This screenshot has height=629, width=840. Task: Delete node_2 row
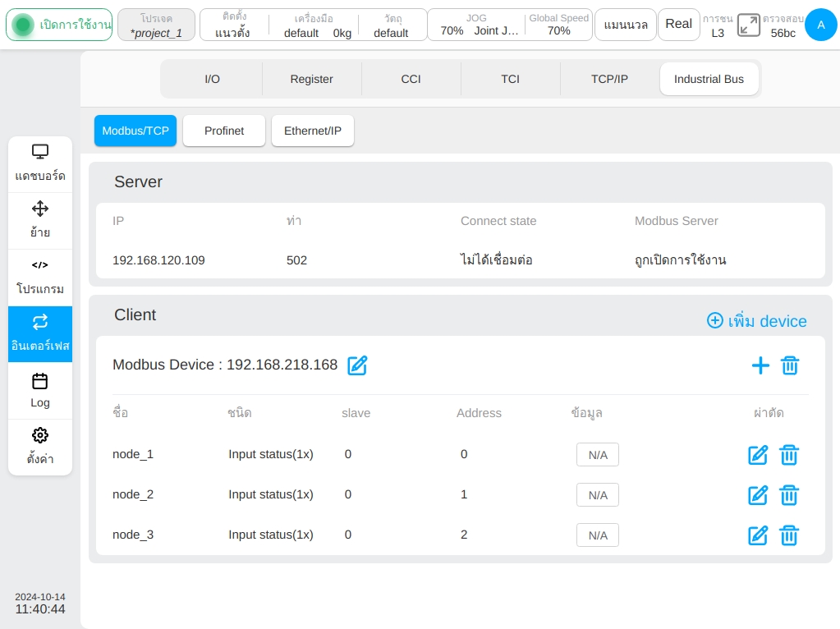pos(789,495)
